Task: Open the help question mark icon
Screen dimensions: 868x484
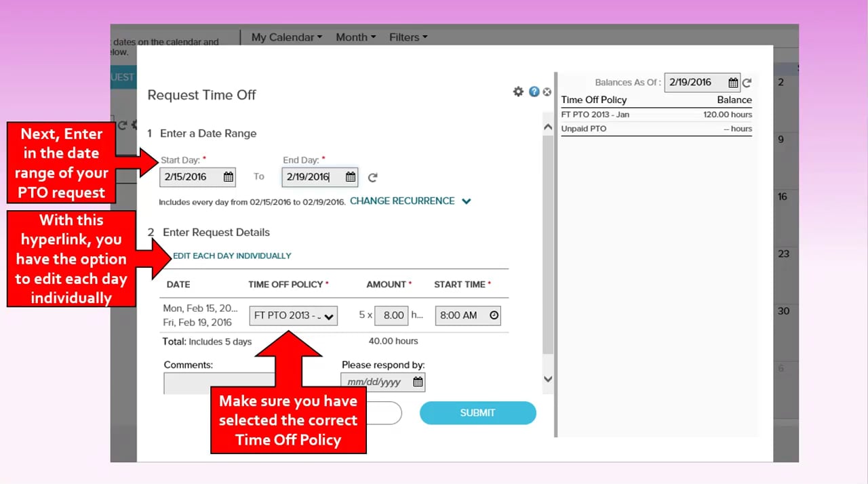Action: click(534, 92)
